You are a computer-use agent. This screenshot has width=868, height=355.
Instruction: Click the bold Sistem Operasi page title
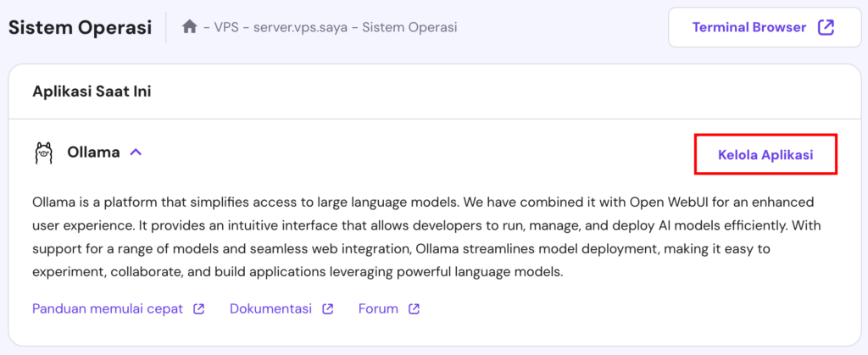tap(80, 27)
